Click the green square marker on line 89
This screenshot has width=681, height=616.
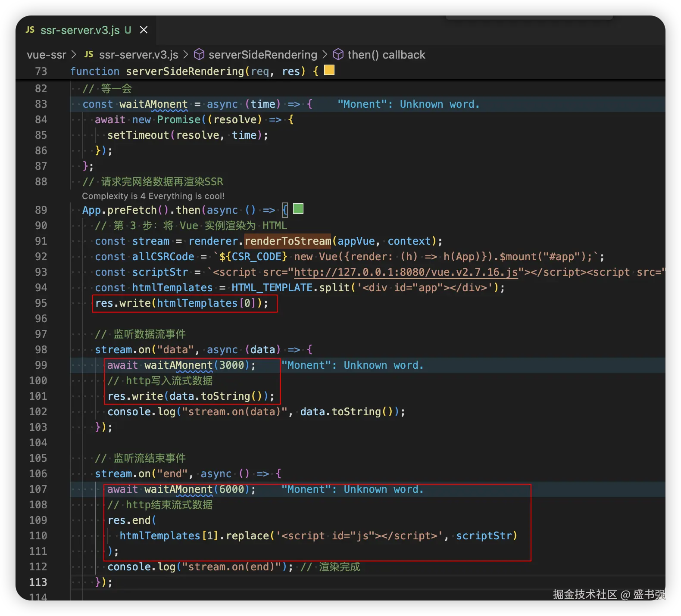[298, 209]
